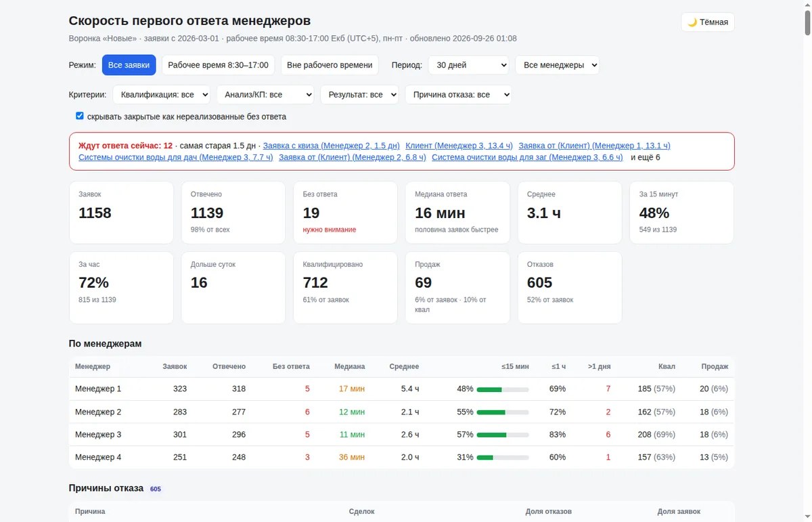Click the Заявок 1158 stat card
This screenshot has height=522, width=812.
(x=121, y=213)
